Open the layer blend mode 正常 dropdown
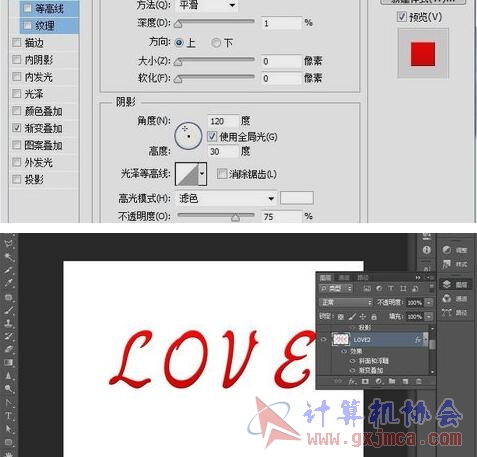 [x=346, y=302]
